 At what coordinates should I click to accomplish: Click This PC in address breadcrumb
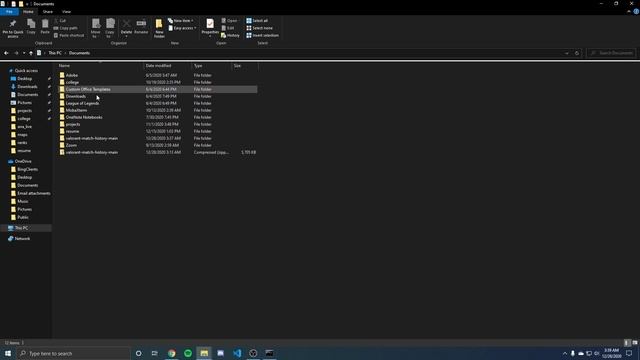tap(55, 53)
